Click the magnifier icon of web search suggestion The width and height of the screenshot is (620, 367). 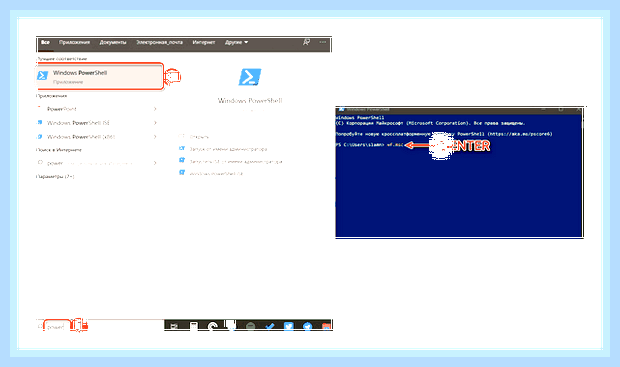click(x=40, y=163)
